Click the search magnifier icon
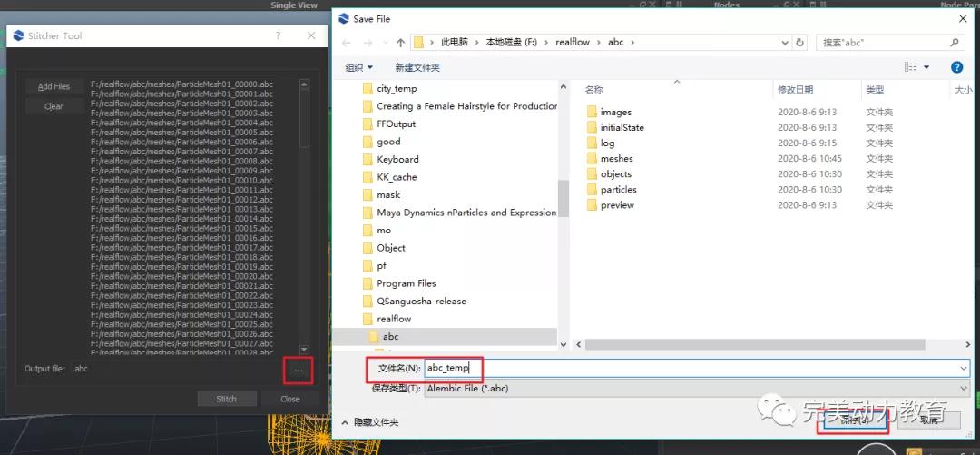This screenshot has width=980, height=455. tap(955, 42)
